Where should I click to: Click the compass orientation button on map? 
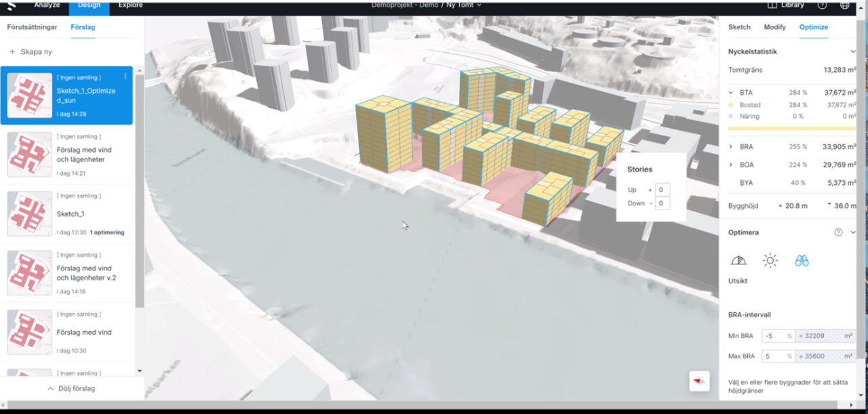tap(699, 381)
